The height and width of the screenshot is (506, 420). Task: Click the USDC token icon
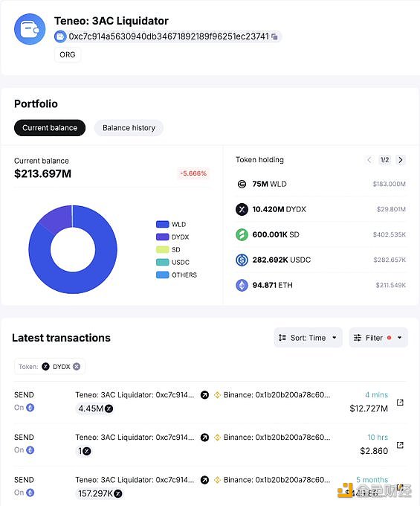point(242,260)
